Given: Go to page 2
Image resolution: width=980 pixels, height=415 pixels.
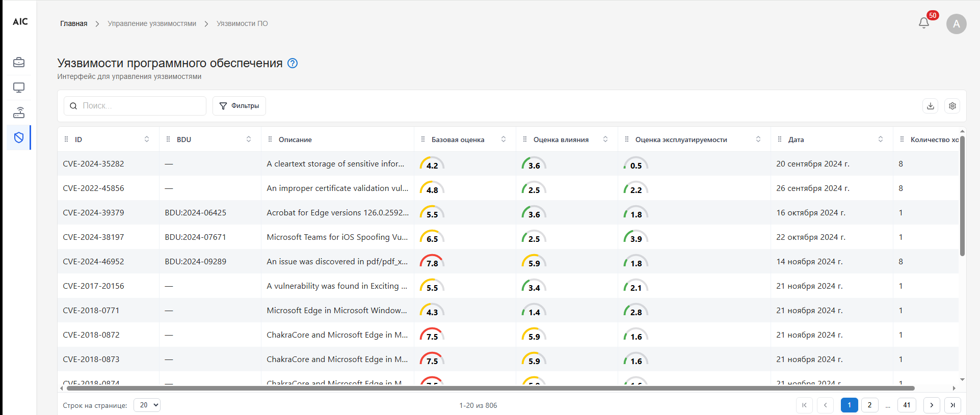Looking at the screenshot, I should (869, 405).
